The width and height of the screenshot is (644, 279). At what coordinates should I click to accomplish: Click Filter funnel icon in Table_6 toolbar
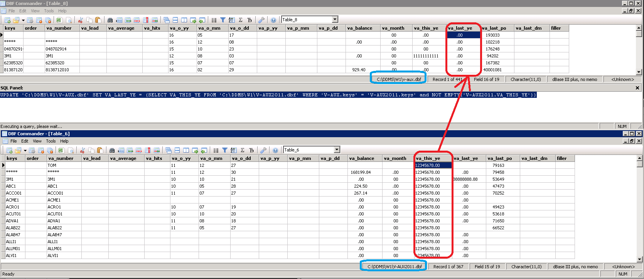[224, 150]
